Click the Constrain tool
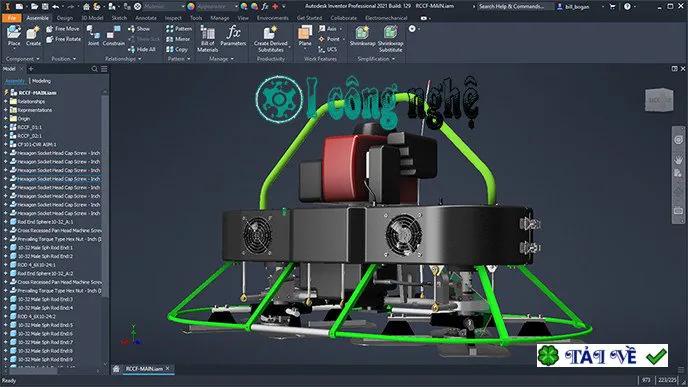688x387 pixels. click(114, 36)
